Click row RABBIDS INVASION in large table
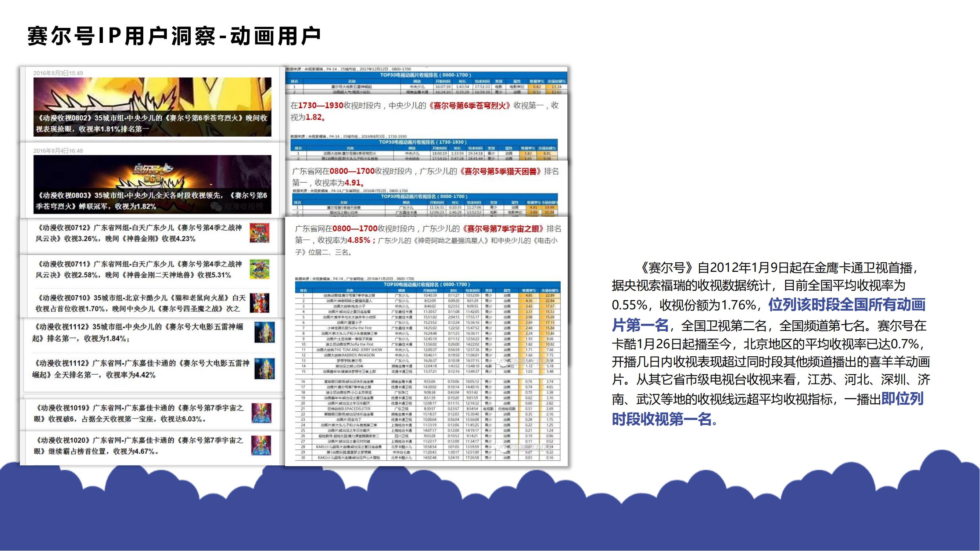980x551 pixels. (x=428, y=355)
